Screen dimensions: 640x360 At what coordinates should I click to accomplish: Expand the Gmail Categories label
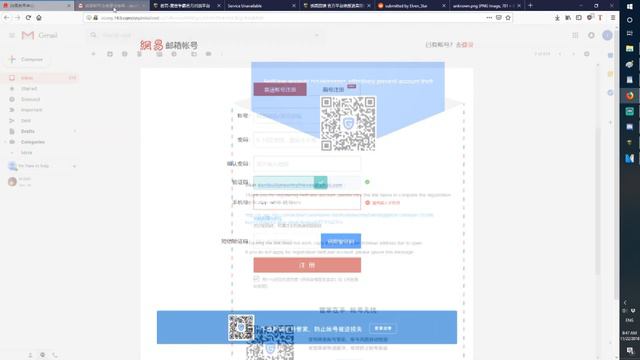coord(5,142)
